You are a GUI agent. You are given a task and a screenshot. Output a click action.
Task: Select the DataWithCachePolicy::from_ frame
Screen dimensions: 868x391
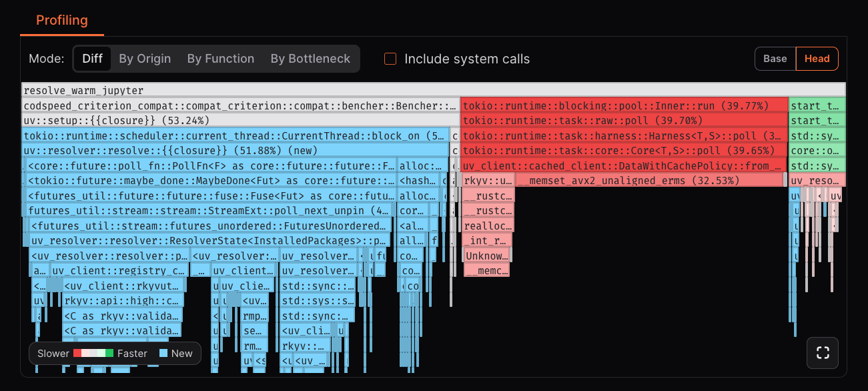(624, 165)
